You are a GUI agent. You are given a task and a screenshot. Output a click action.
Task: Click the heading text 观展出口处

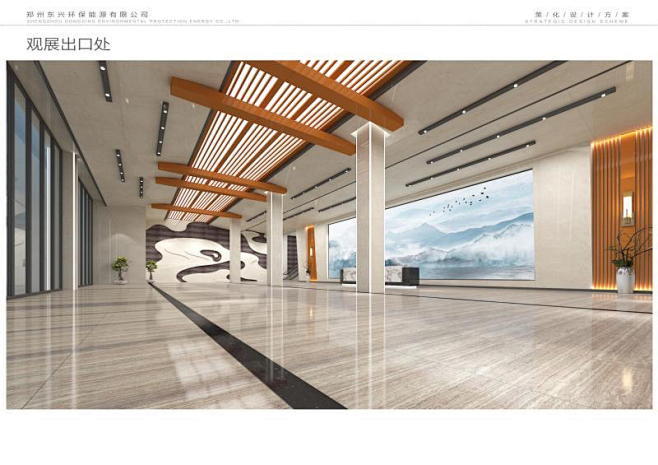click(x=66, y=44)
